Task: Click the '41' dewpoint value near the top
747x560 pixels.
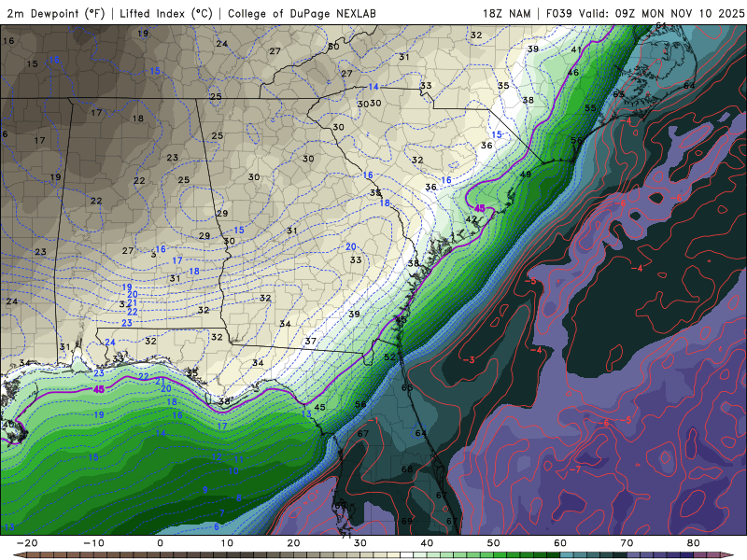Action: click(x=576, y=49)
